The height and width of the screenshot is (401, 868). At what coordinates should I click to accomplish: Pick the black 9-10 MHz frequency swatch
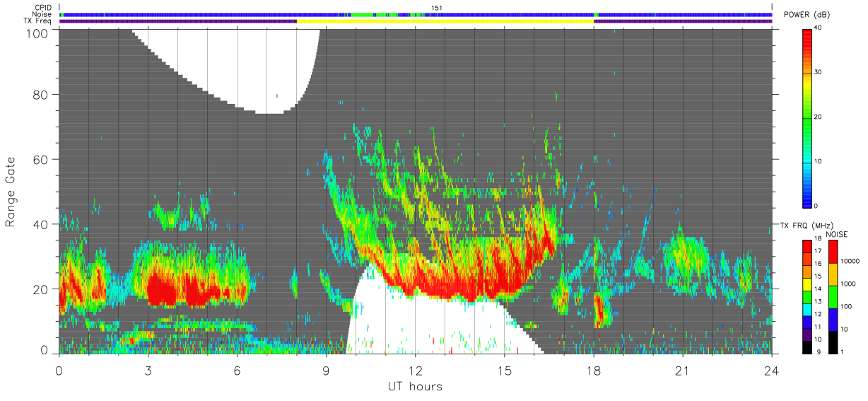[807, 347]
